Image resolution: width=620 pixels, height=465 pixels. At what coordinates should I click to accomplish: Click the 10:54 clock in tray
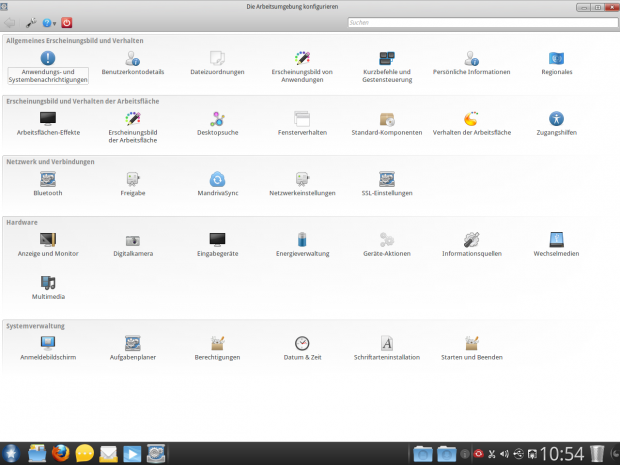coord(562,454)
